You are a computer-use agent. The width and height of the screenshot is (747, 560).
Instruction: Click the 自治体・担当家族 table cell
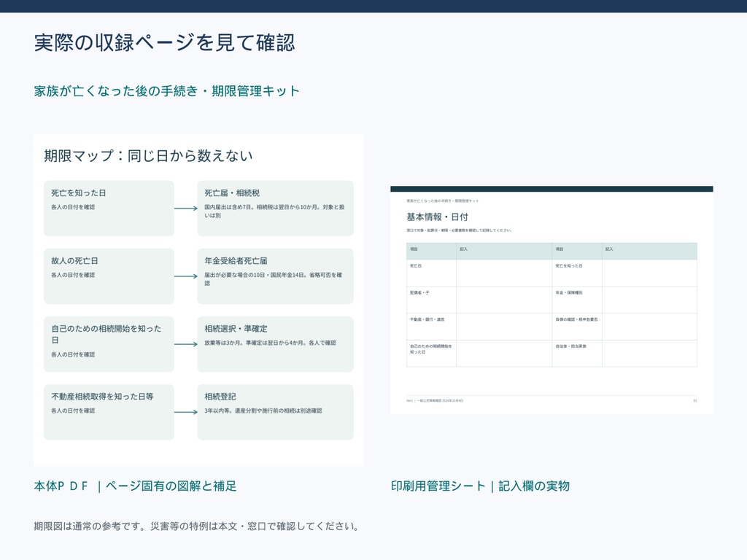coord(577,354)
